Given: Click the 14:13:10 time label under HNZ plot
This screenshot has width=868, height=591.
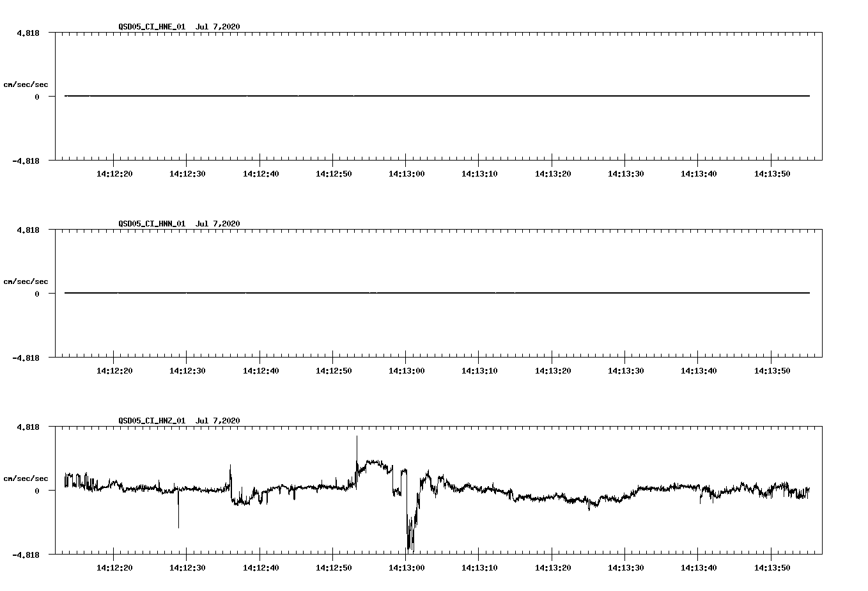Looking at the screenshot, I should point(479,568).
